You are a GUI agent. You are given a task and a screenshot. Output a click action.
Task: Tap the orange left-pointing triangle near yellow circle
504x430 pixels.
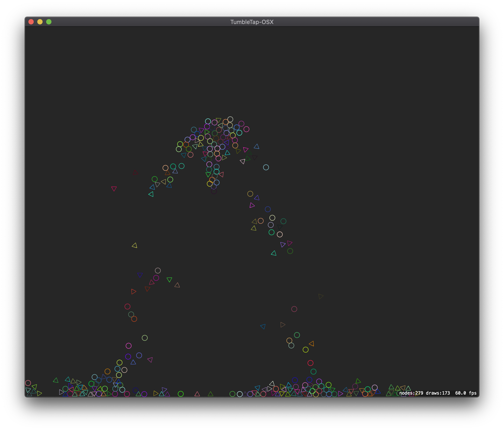(312, 344)
